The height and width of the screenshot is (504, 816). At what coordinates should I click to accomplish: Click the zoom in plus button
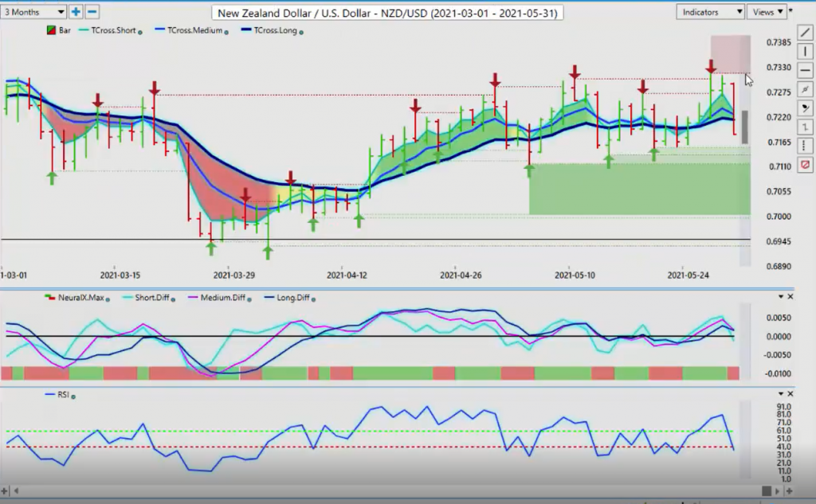coord(76,12)
